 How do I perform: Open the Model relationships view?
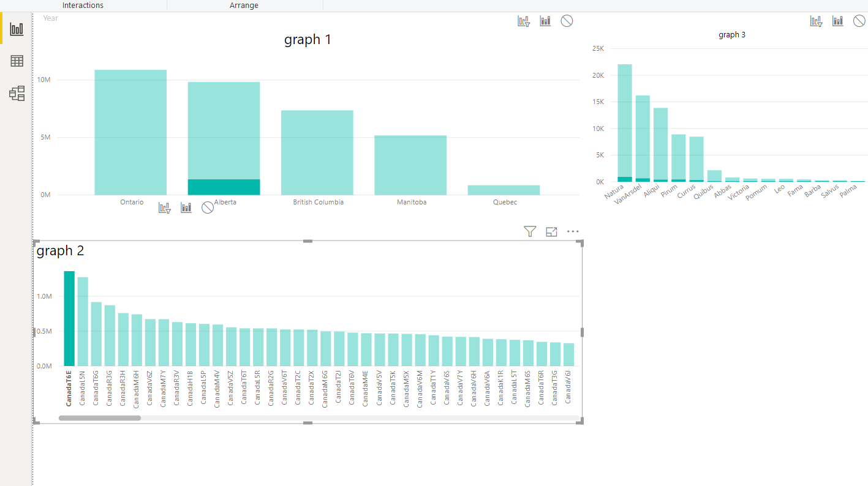point(17,93)
